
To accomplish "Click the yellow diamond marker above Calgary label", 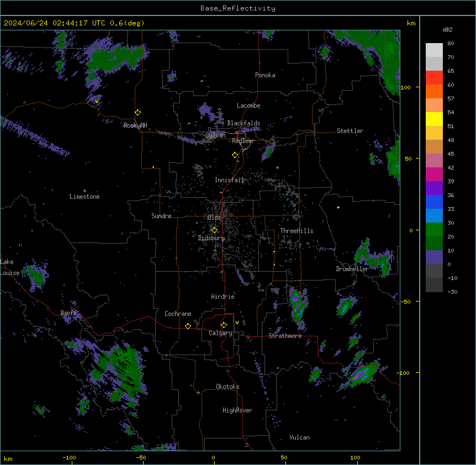I will click(224, 325).
